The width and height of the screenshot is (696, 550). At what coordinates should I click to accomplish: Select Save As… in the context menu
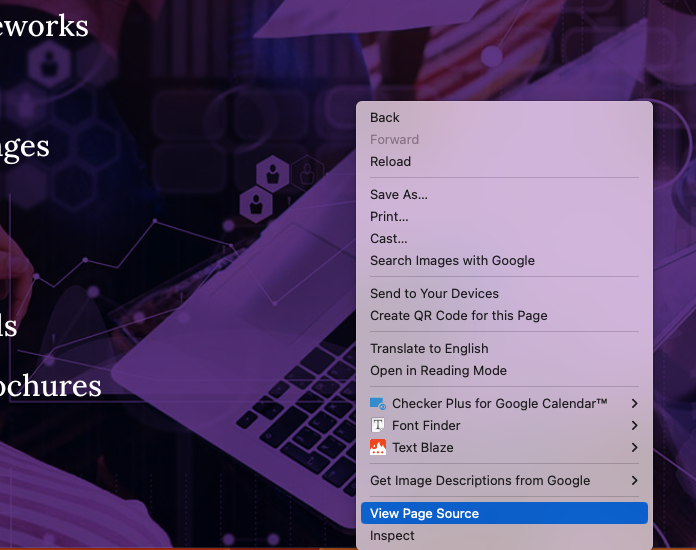pos(398,195)
